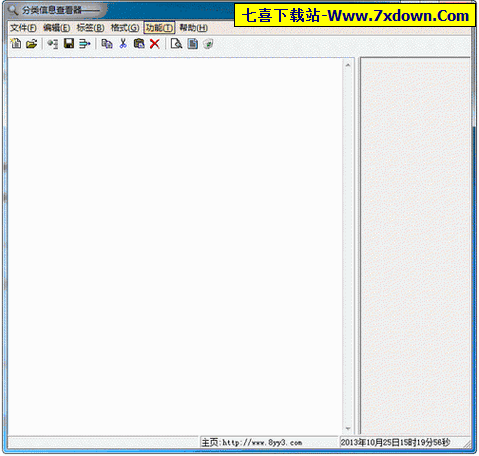Click the Copy toolbar icon
This screenshot has height=456, width=479.
point(107,44)
